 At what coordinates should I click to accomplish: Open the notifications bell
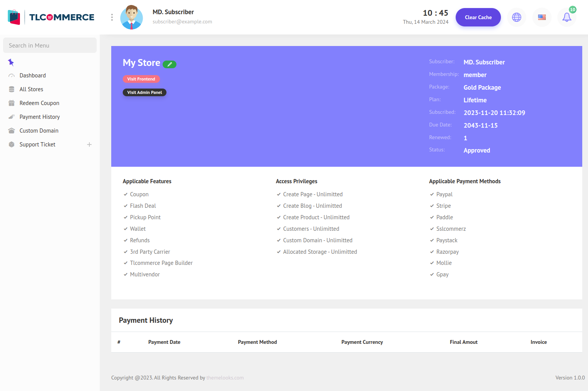[x=567, y=17]
